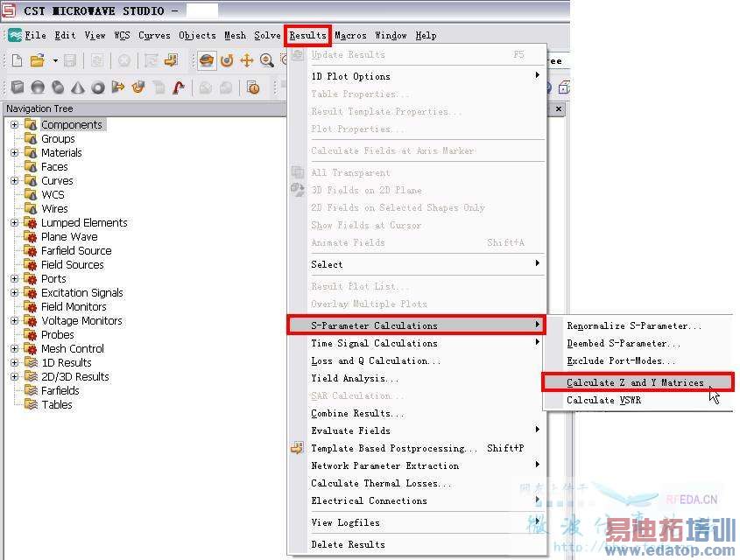Click the Open folder toolbar icon
Image resolution: width=740 pixels, height=560 pixels.
click(x=37, y=60)
